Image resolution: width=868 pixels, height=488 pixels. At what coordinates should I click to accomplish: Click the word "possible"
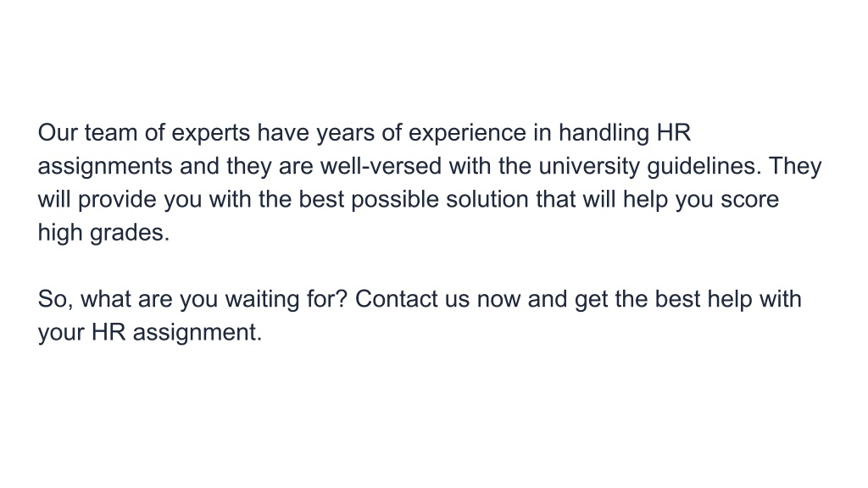(395, 200)
